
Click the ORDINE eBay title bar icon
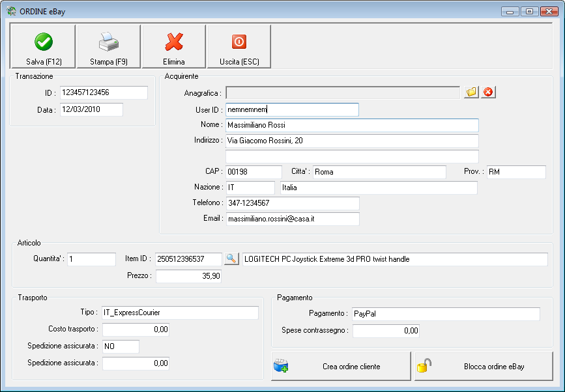(x=11, y=11)
